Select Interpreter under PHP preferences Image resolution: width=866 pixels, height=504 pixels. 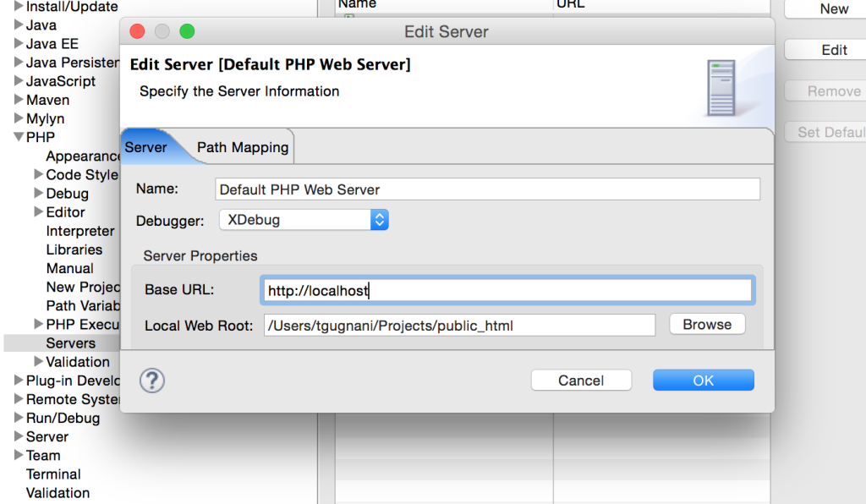pyautogui.click(x=80, y=231)
